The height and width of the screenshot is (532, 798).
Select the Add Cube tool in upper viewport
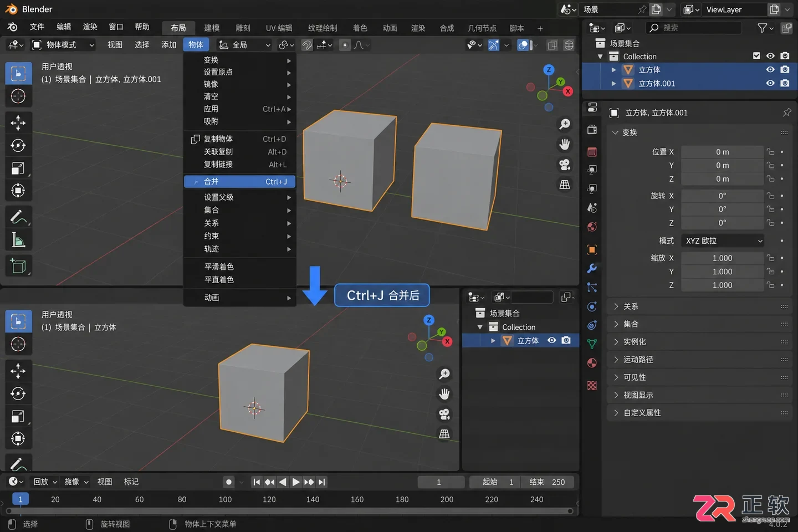click(x=18, y=266)
